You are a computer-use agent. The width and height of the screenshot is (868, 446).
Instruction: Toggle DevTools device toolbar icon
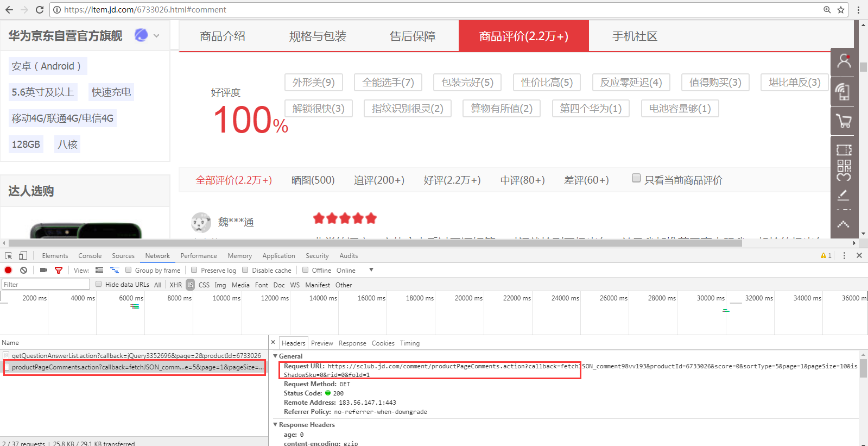[x=23, y=255]
